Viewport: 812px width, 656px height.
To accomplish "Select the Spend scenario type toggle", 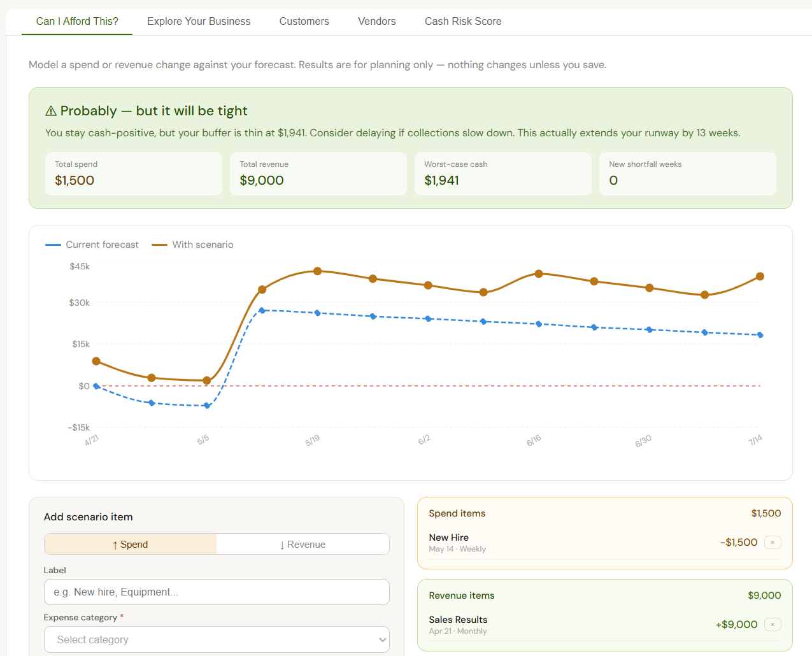I will click(x=131, y=545).
